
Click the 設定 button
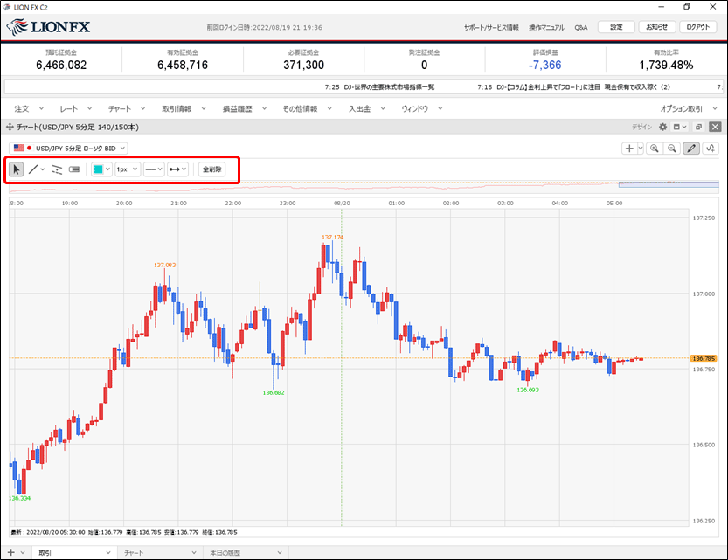pyautogui.click(x=616, y=27)
